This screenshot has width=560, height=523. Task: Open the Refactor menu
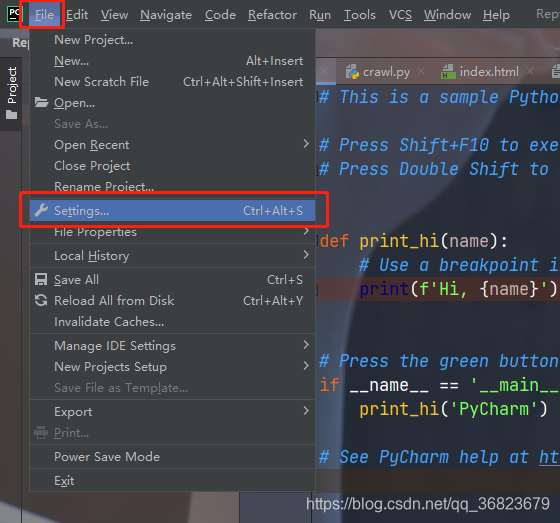pyautogui.click(x=272, y=15)
